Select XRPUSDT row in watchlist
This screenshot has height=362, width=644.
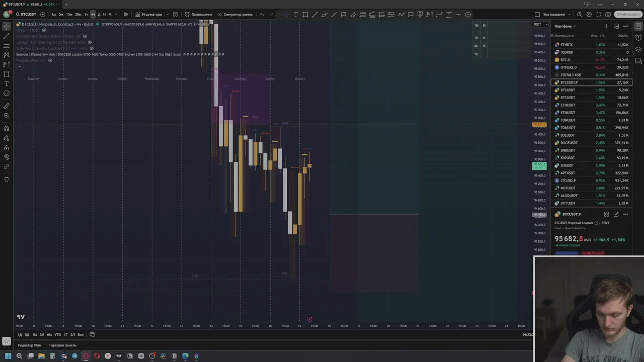[592, 158]
